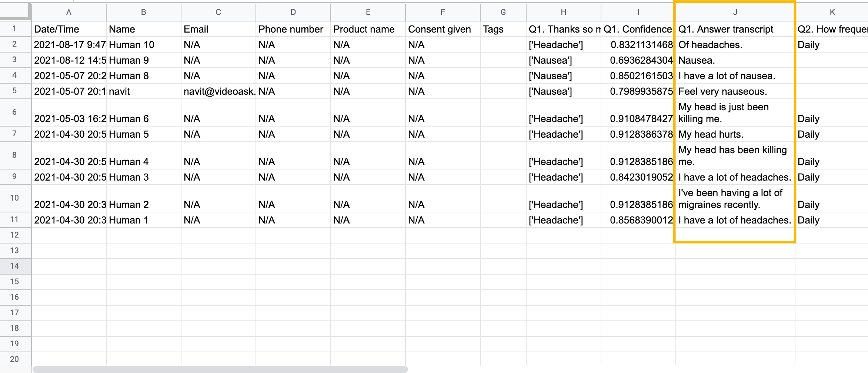Click the Tags header cell
The image size is (868, 373).
[503, 29]
